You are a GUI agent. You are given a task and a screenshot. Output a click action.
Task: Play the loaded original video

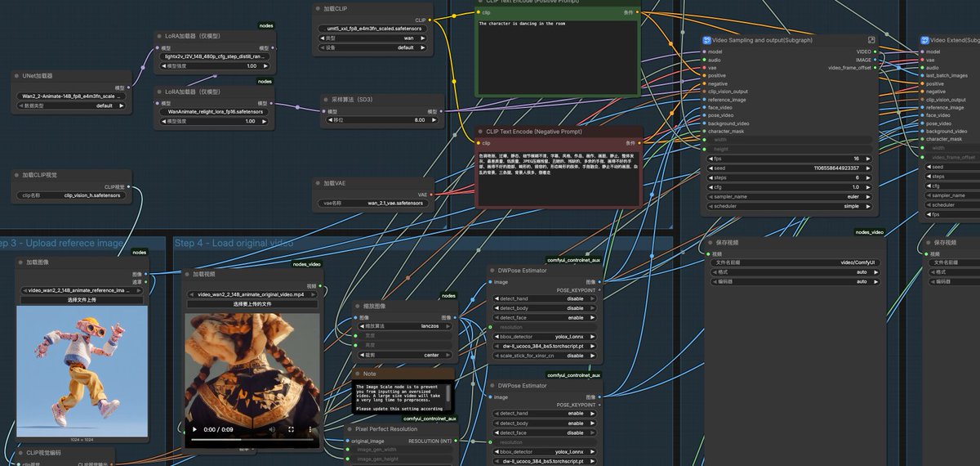[194, 429]
